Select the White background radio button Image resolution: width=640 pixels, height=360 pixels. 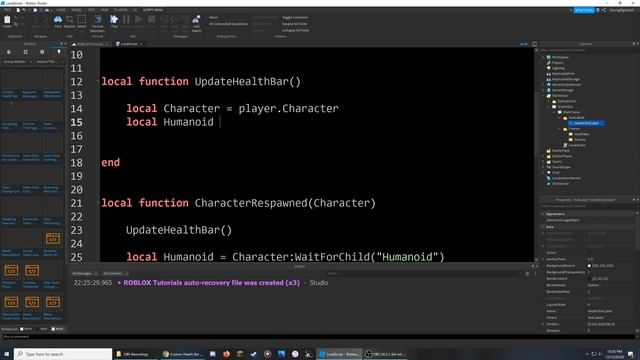pyautogui.click(x=22, y=329)
